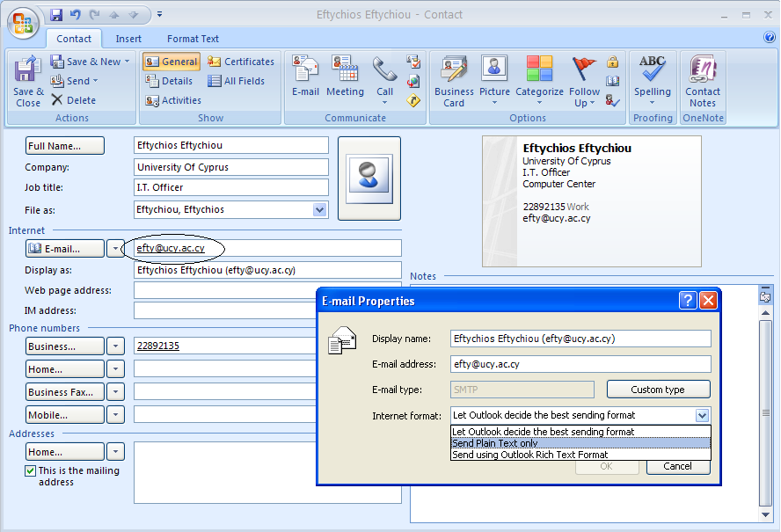This screenshot has height=532, width=781.
Task: Click the Home... address button
Action: pos(65,451)
